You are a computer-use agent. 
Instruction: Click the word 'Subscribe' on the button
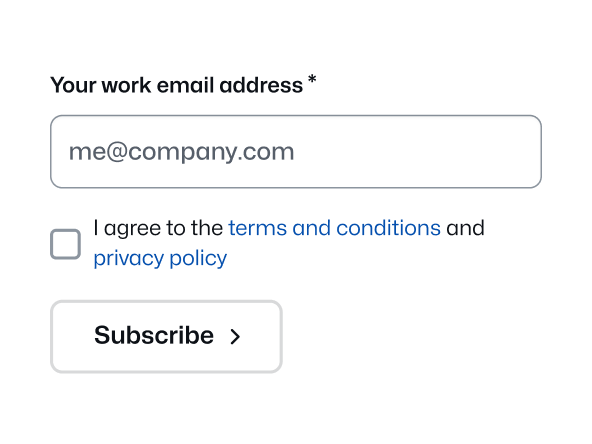point(154,335)
